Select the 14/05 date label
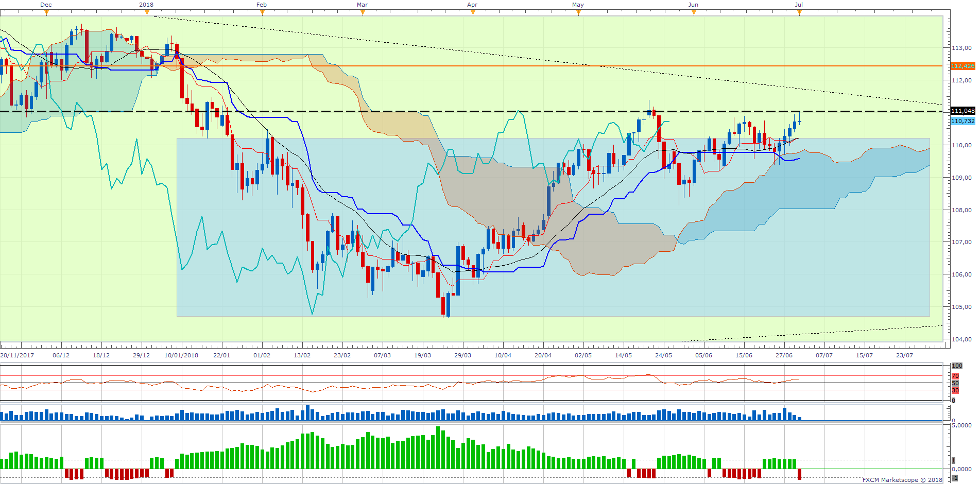Screen dimensions: 980x484 [623, 355]
